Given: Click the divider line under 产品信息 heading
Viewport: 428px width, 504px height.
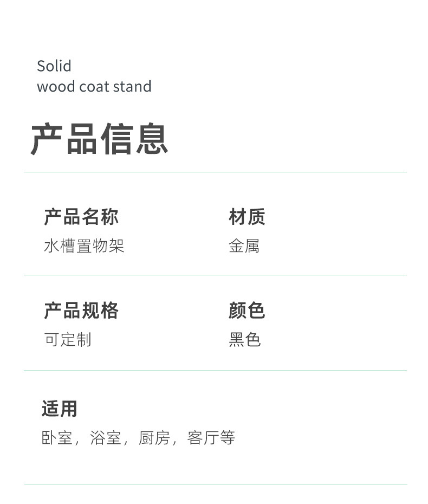Looking at the screenshot, I should coord(215,172).
